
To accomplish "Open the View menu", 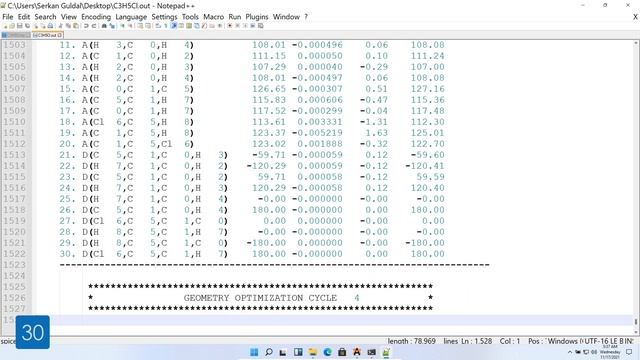I will (69, 17).
